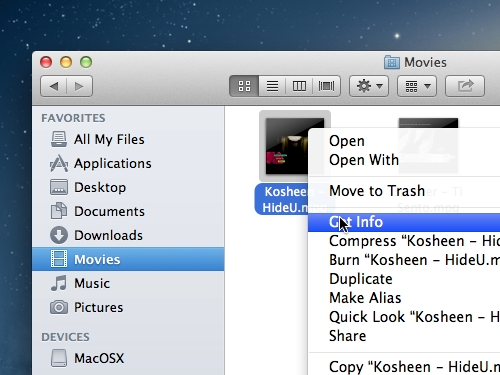
Task: Click the Pictures camera icon
Action: [x=59, y=307]
